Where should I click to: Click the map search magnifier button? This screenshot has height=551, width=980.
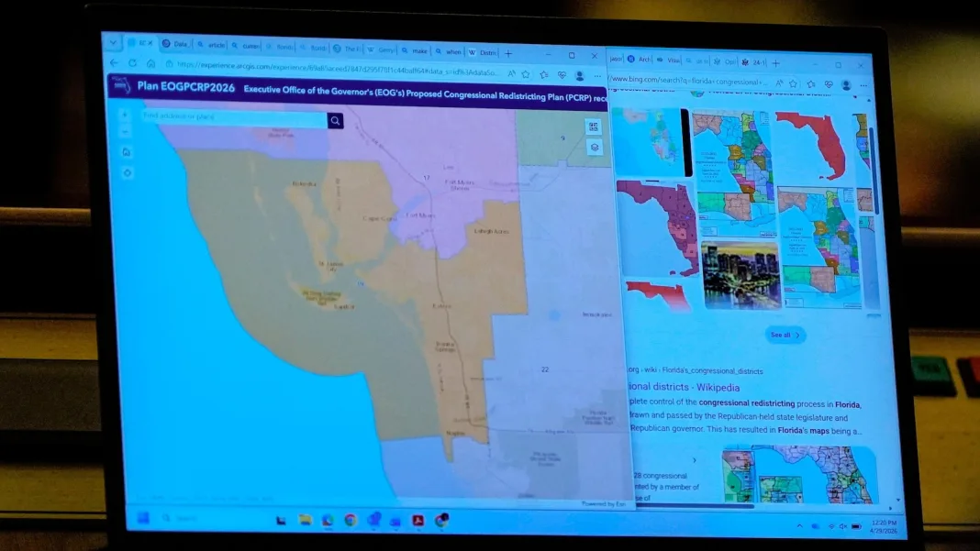point(335,120)
